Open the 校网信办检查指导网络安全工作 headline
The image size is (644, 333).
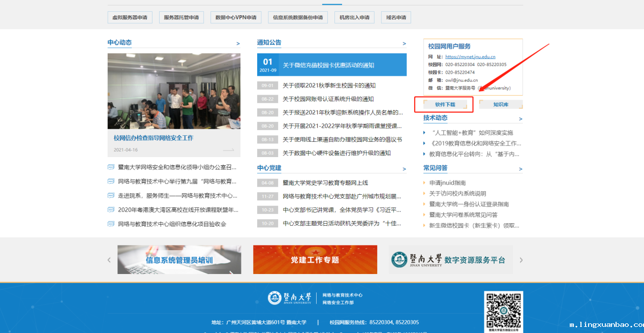[x=154, y=138]
